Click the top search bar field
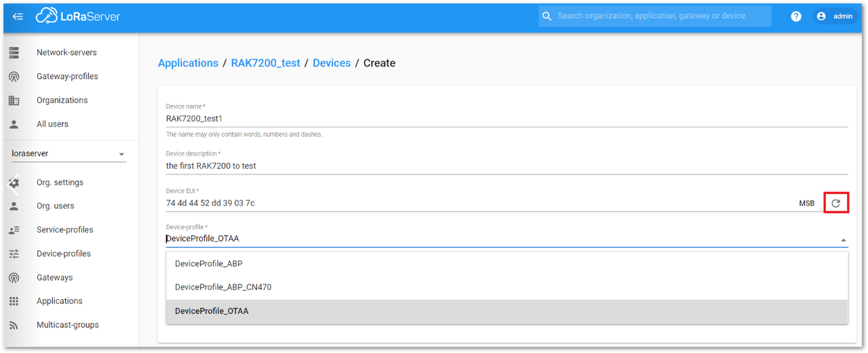 click(655, 16)
